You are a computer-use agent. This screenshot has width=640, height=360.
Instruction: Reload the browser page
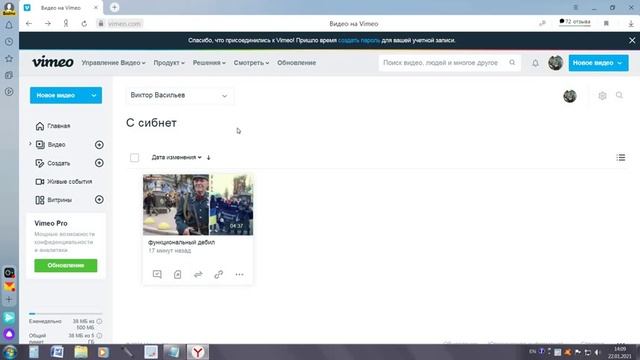84,24
